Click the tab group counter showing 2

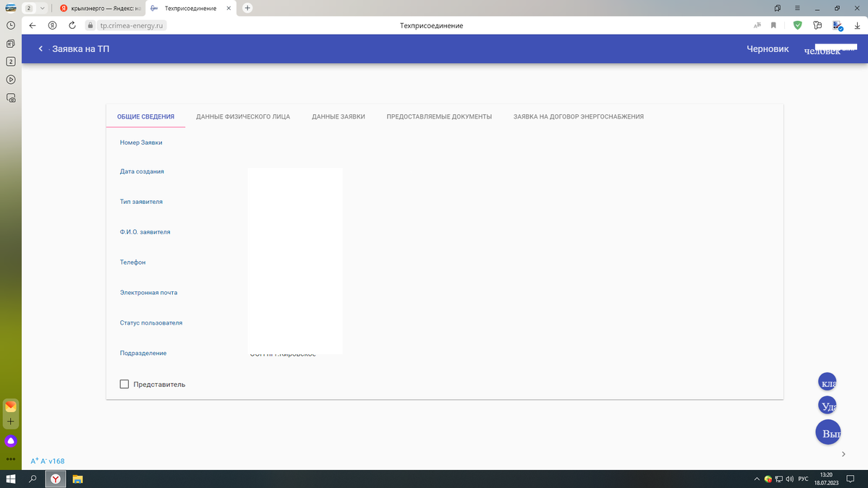coord(29,8)
